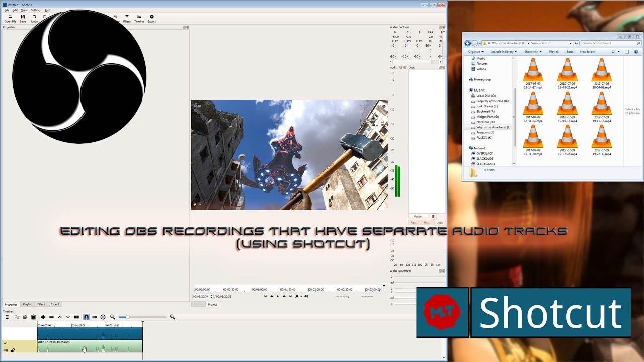Click Save toolbar icon
644x362 pixels.
pyautogui.click(x=23, y=19)
